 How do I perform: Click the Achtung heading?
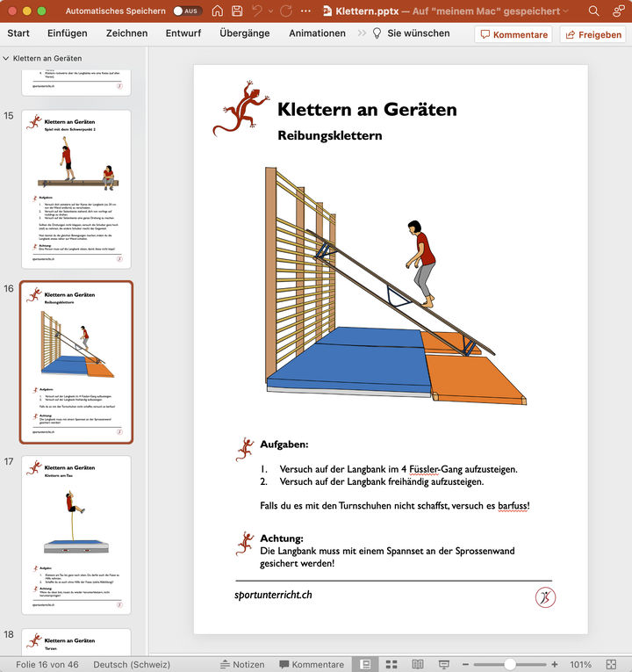pyautogui.click(x=282, y=538)
